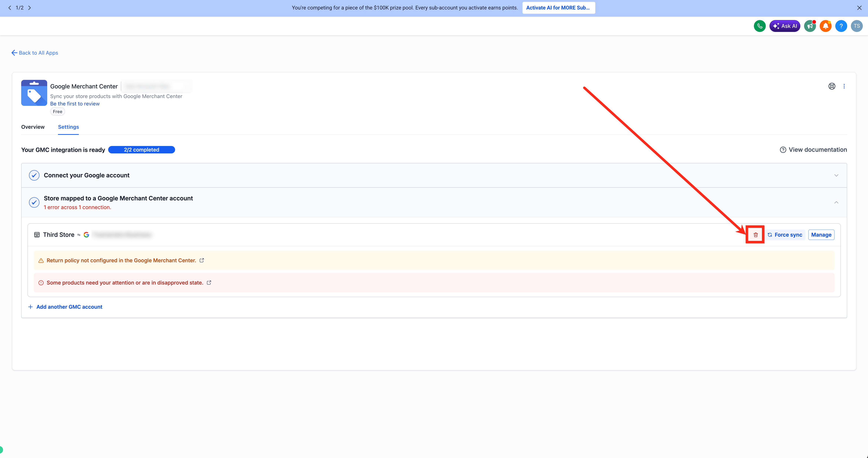Click the Google Merchant Center app logo
This screenshot has height=458, width=868.
pyautogui.click(x=34, y=93)
